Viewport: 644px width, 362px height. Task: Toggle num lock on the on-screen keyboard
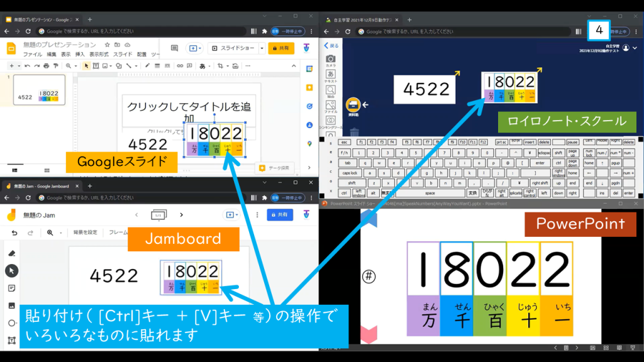[589, 153]
